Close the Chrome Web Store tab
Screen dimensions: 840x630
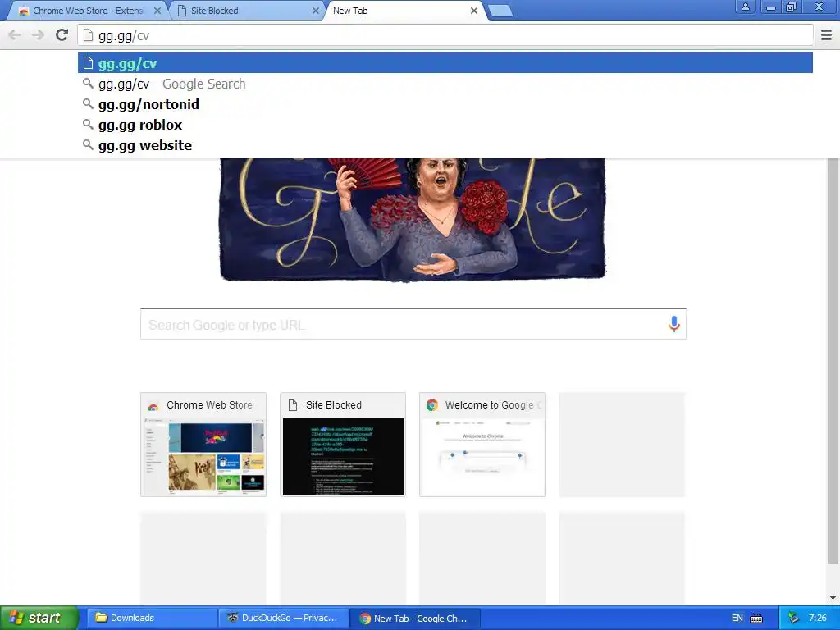pos(157,11)
